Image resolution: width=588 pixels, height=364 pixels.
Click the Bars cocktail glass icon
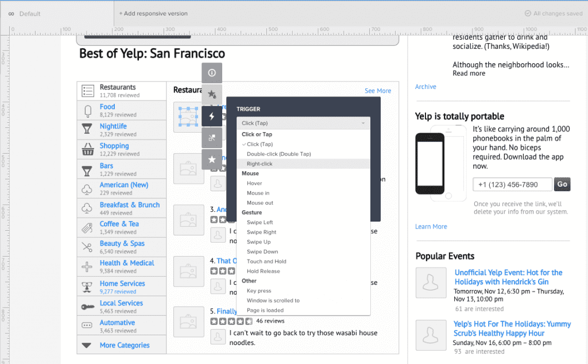[x=87, y=171]
